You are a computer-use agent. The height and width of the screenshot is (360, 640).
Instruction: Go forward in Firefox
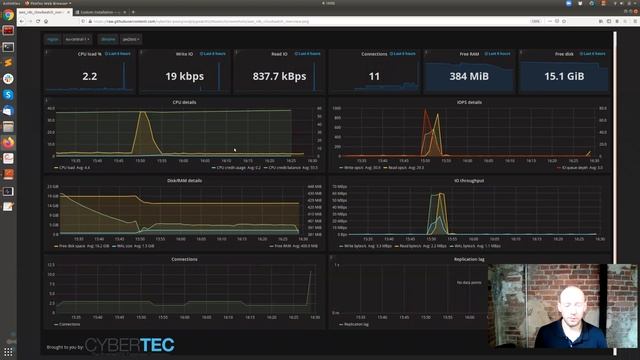point(30,21)
